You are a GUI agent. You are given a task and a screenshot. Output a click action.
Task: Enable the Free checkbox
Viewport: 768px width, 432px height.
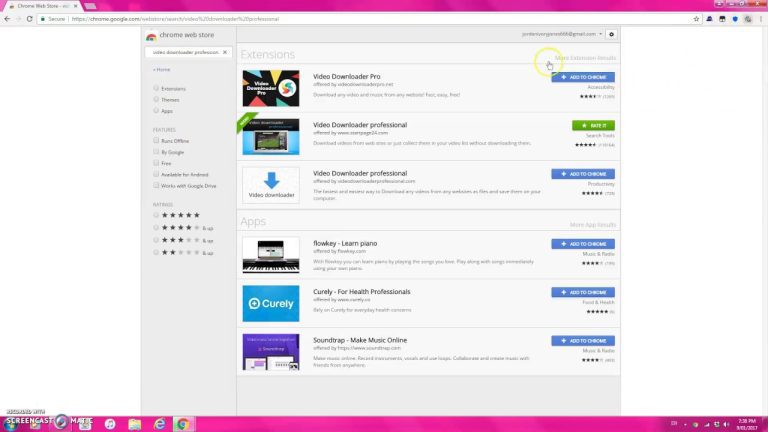click(x=156, y=163)
